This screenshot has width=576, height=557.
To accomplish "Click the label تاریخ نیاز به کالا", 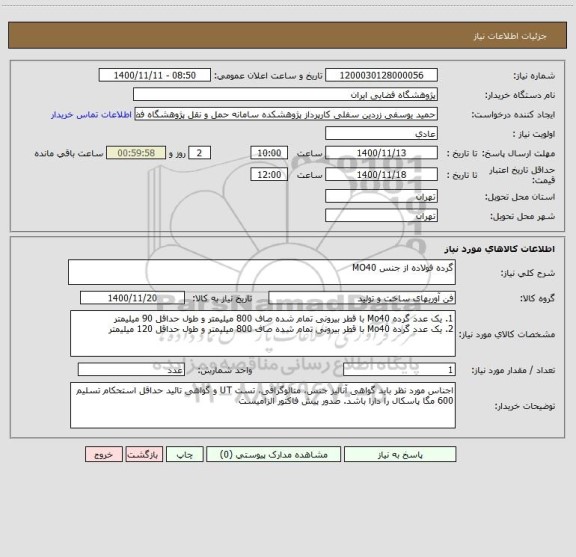I will point(222,298).
